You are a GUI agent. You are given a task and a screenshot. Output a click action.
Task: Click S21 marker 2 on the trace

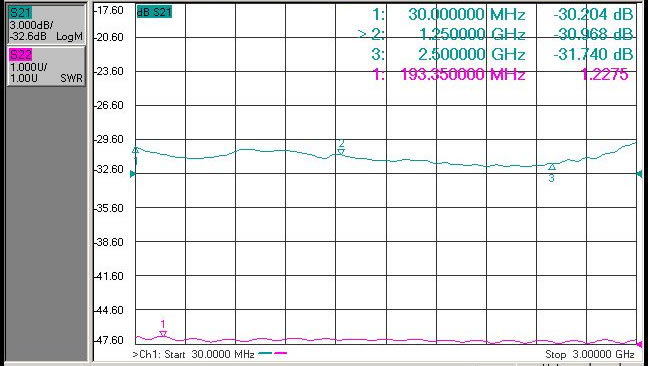pyautogui.click(x=341, y=152)
